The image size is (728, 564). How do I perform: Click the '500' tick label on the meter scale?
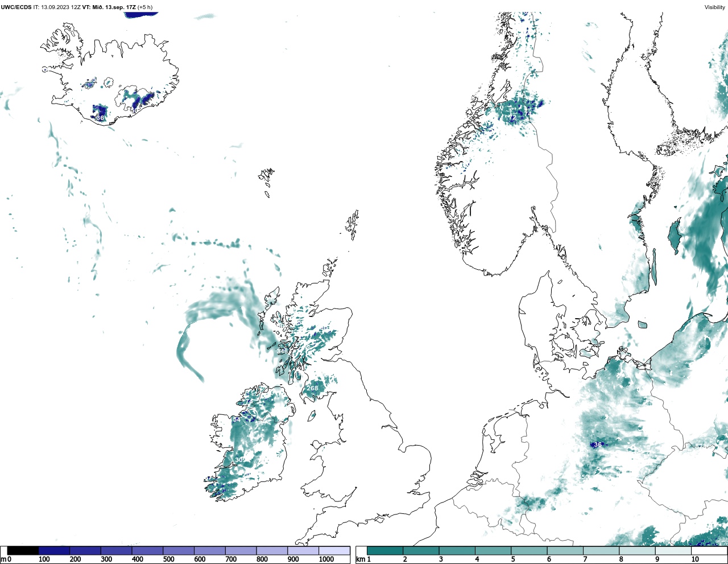coord(168,559)
